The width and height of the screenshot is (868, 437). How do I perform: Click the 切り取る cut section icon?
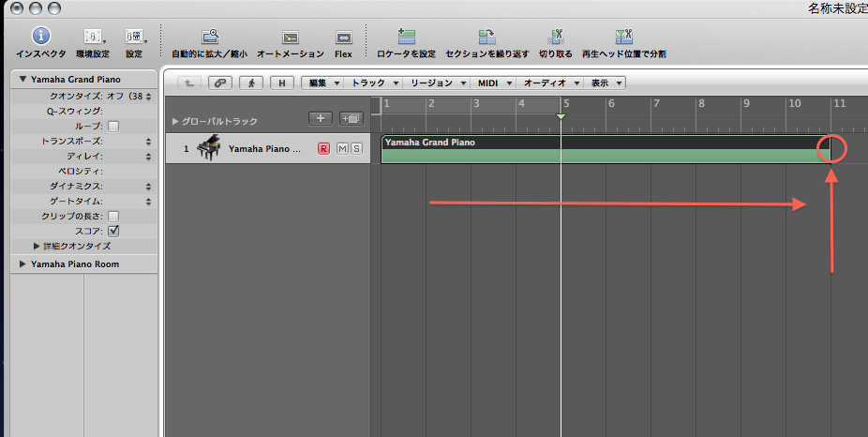[556, 37]
